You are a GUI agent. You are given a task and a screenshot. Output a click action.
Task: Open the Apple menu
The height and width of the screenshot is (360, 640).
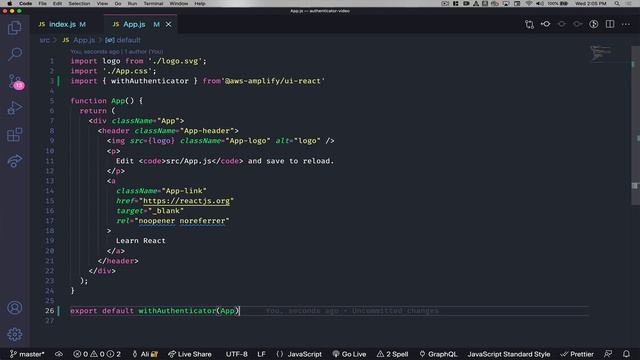click(9, 3)
